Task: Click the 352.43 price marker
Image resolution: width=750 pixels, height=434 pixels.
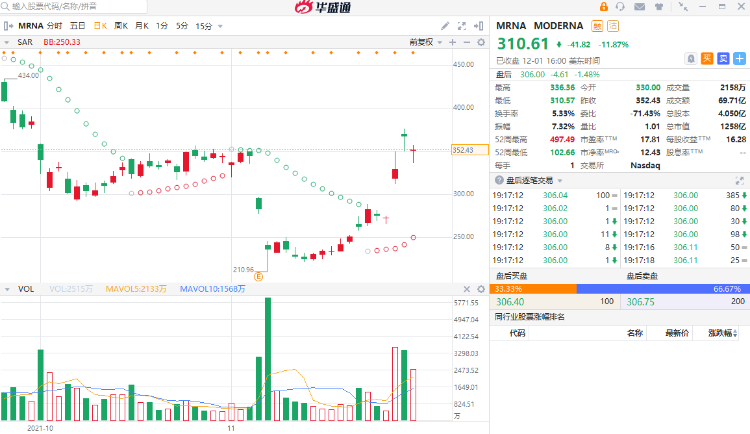Action: click(x=470, y=150)
